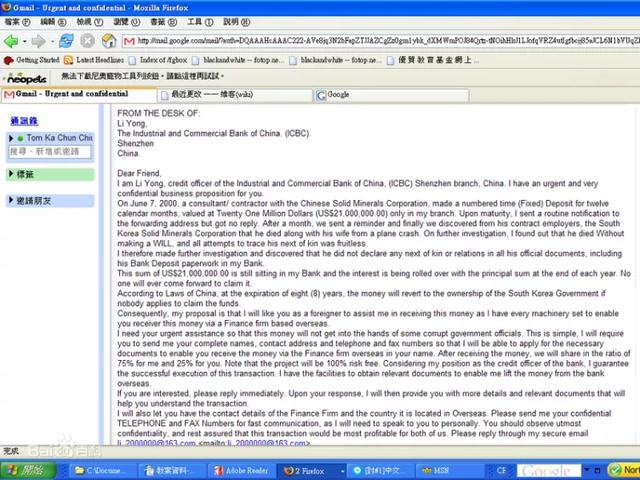Click the CH language indicator in taskbar

501,471
